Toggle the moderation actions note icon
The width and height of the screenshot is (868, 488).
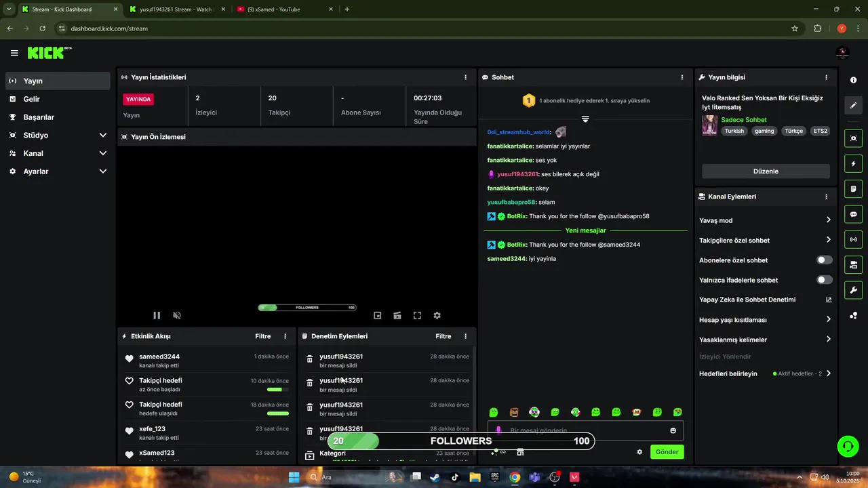tap(853, 188)
